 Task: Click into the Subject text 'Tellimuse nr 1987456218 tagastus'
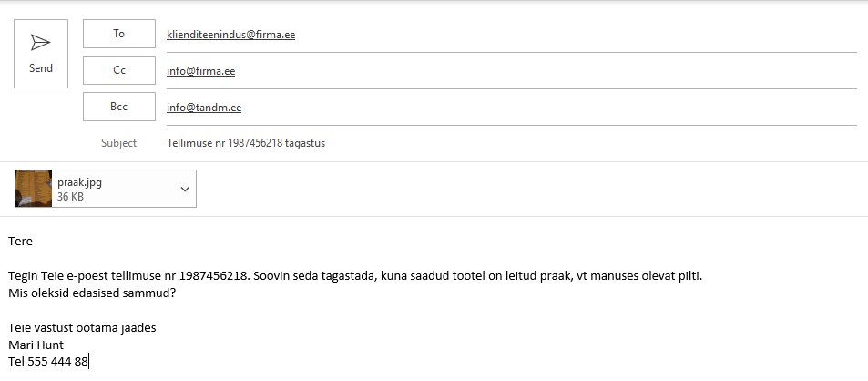coord(246,143)
